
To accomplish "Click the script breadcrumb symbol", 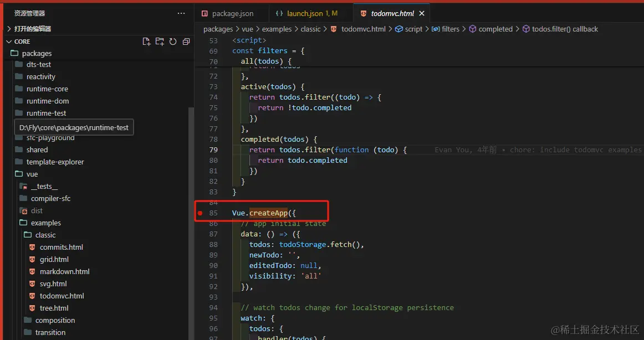I will click(x=408, y=29).
